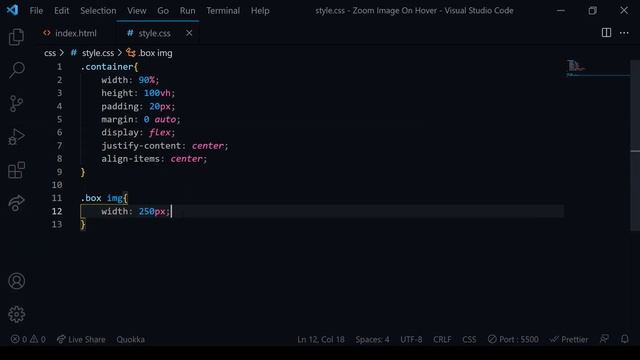Open the Manage gear icon

[16, 314]
